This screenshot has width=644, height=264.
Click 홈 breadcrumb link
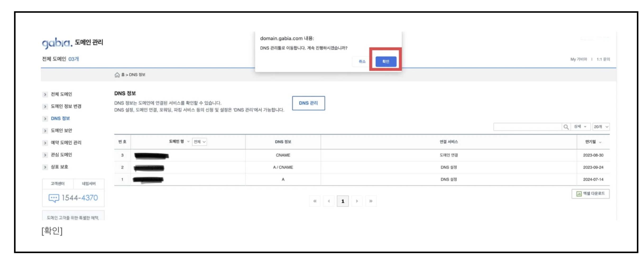123,75
